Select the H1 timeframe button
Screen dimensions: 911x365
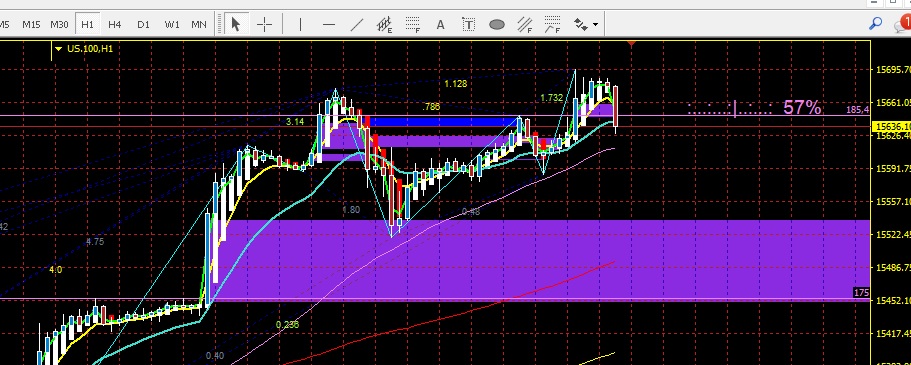(x=87, y=24)
